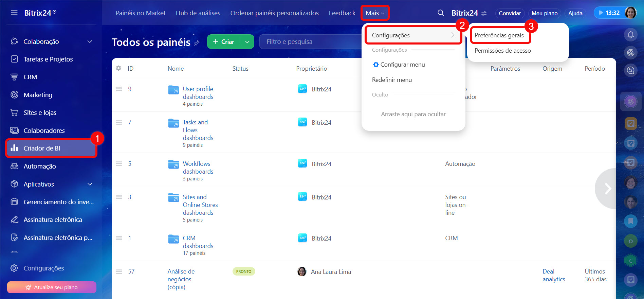This screenshot has height=299, width=644.
Task: Start the 13:32 work timer
Action: click(x=609, y=13)
